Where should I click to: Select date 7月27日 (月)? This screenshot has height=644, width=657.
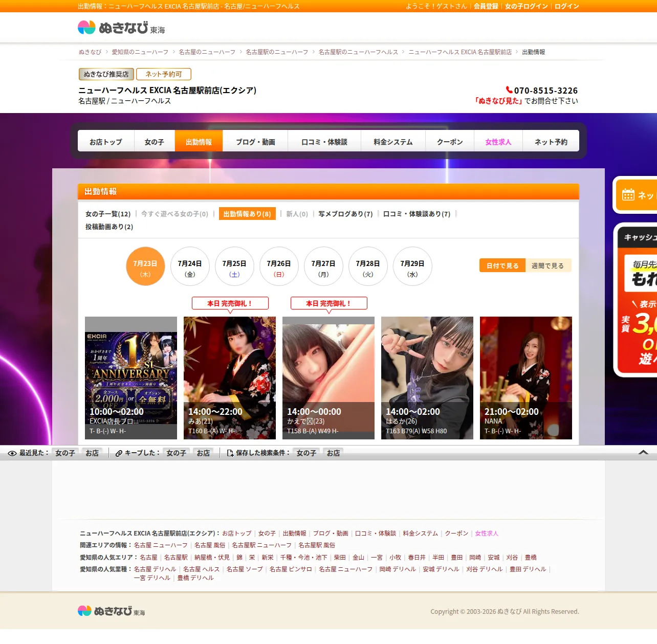pyautogui.click(x=323, y=267)
